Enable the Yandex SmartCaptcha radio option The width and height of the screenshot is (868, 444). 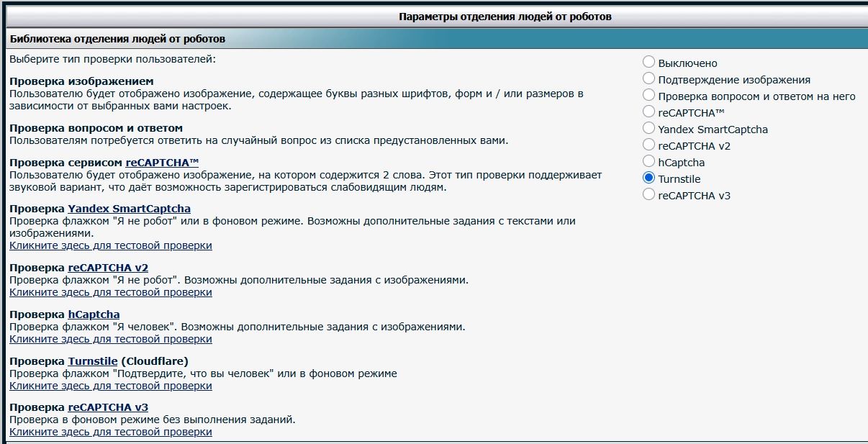point(649,129)
